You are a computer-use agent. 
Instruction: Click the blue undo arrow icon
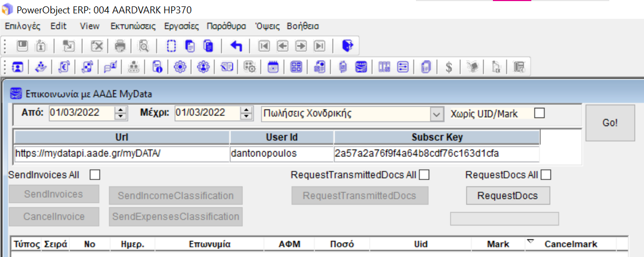[x=236, y=46]
